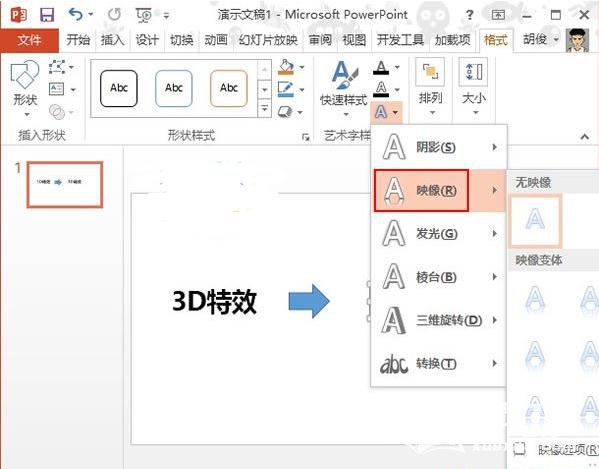Screen dimensions: 599x469
Task: Switch to the 视图 View tab
Action: point(354,40)
